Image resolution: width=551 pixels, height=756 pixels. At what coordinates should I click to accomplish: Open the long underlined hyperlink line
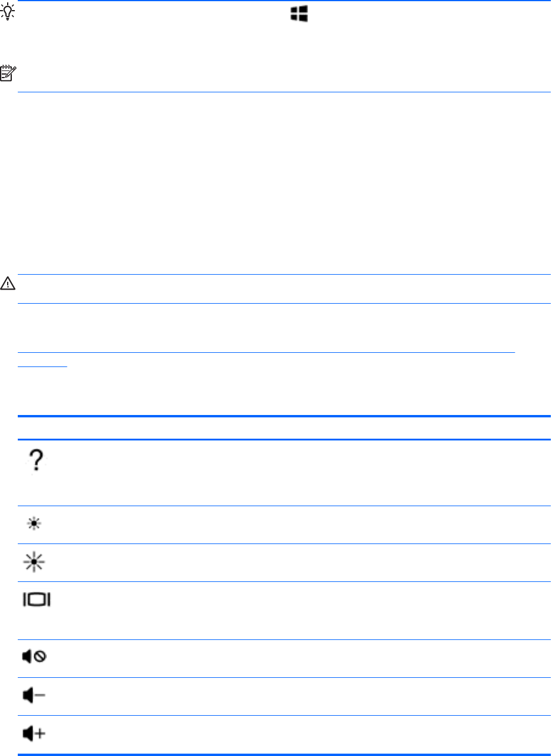[x=267, y=352]
